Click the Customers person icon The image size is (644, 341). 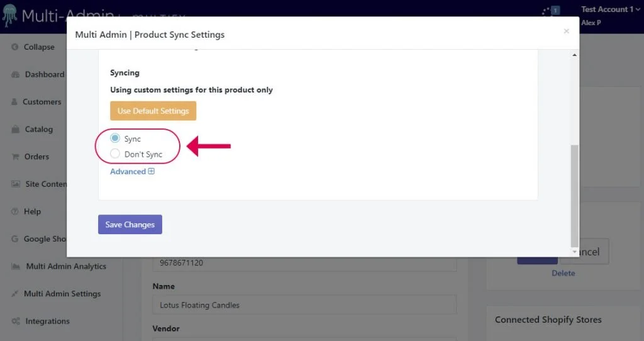[x=14, y=102]
